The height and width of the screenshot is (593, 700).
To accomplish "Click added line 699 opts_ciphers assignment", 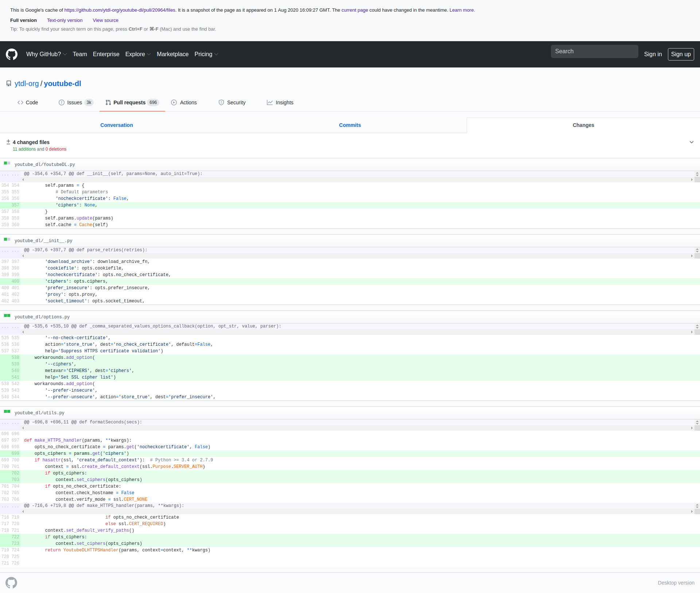I will coord(350,454).
